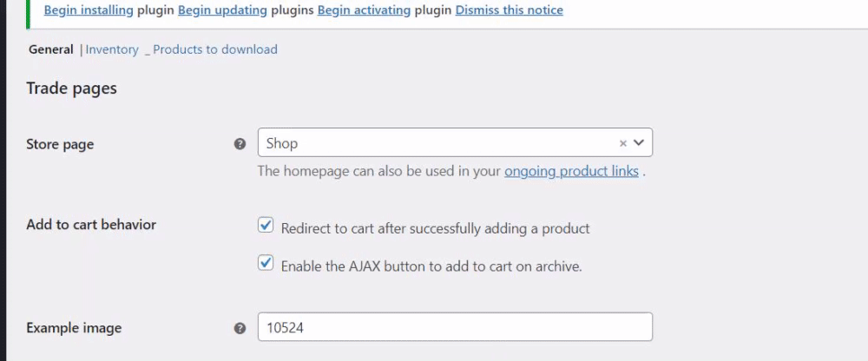868x361 pixels.
Task: Focus the Example image input field
Action: pos(455,328)
